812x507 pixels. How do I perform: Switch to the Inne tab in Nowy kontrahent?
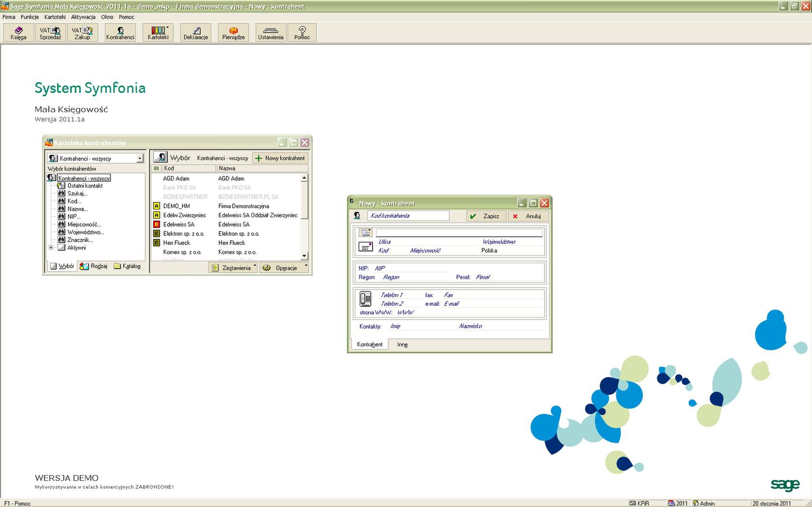(x=402, y=344)
